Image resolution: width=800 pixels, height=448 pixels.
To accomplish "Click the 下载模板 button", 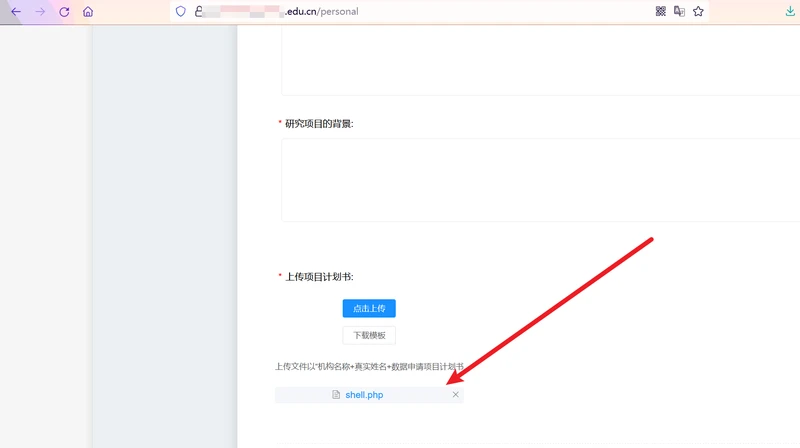I will point(369,335).
